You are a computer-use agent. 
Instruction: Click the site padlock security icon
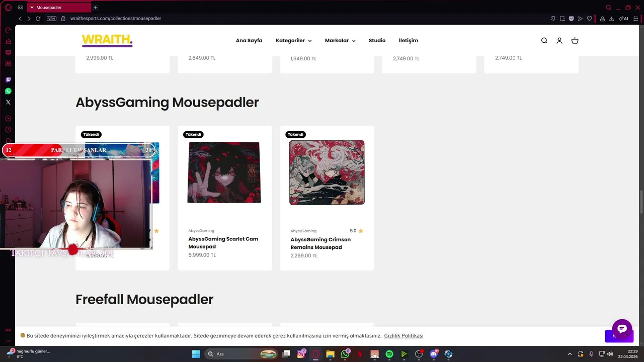[63, 19]
